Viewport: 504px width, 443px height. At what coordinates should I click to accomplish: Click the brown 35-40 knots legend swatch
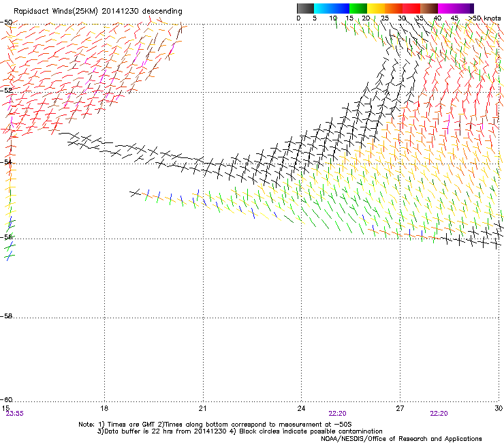pyautogui.click(x=429, y=8)
